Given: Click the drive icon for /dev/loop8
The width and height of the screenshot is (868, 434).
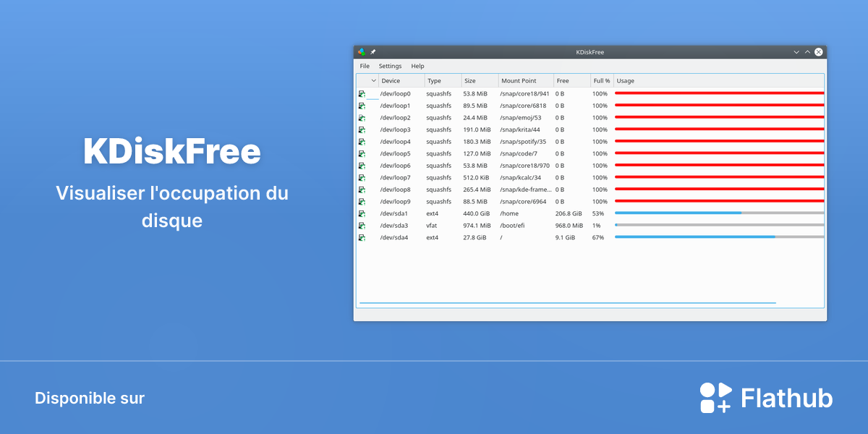Looking at the screenshot, I should click(x=362, y=190).
